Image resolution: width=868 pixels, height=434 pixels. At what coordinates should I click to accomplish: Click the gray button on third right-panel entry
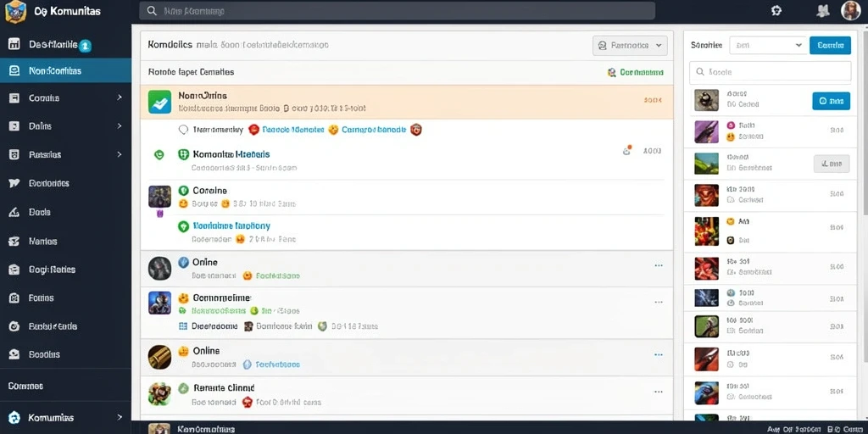(832, 164)
